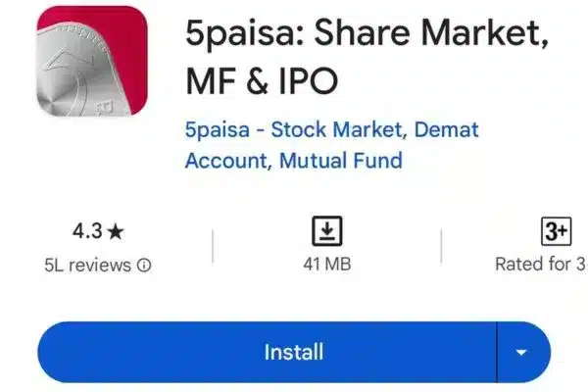
Task: Tap the '5paisa - Stock Market, Demat' line
Action: (x=331, y=129)
